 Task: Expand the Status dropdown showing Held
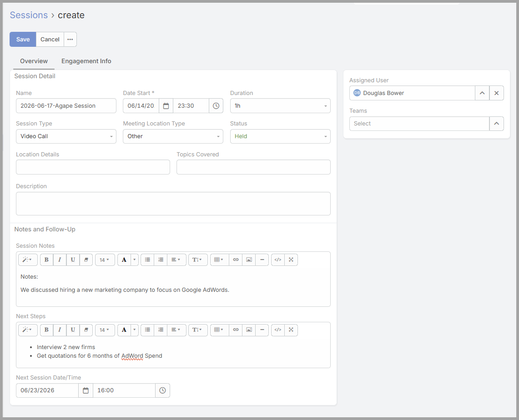280,136
